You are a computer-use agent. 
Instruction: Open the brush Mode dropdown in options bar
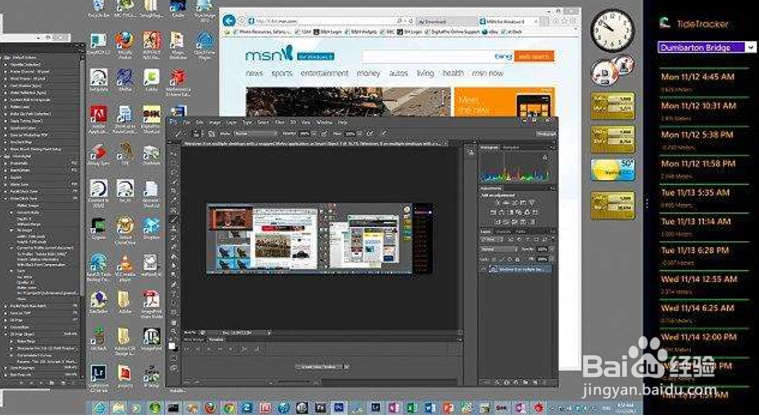pyautogui.click(x=255, y=133)
